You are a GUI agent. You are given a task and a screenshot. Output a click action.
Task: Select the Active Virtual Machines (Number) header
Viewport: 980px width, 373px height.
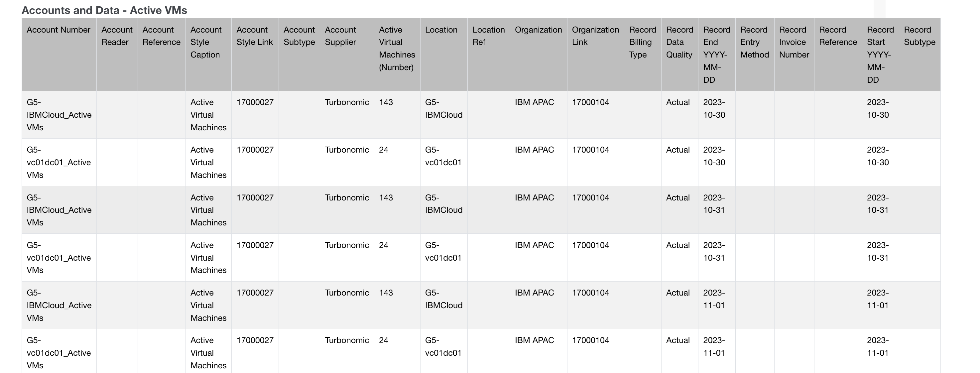coord(396,49)
